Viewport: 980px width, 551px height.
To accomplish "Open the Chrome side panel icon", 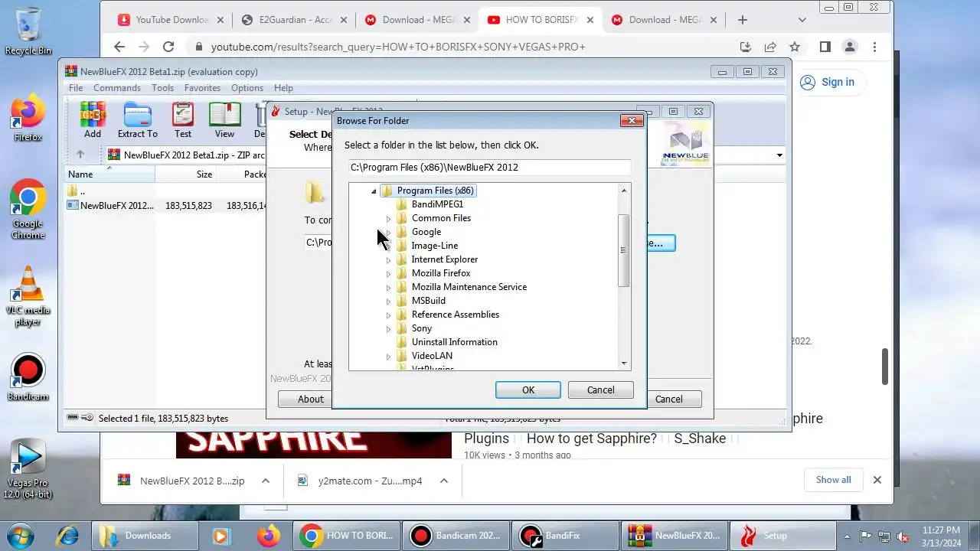I will (825, 47).
